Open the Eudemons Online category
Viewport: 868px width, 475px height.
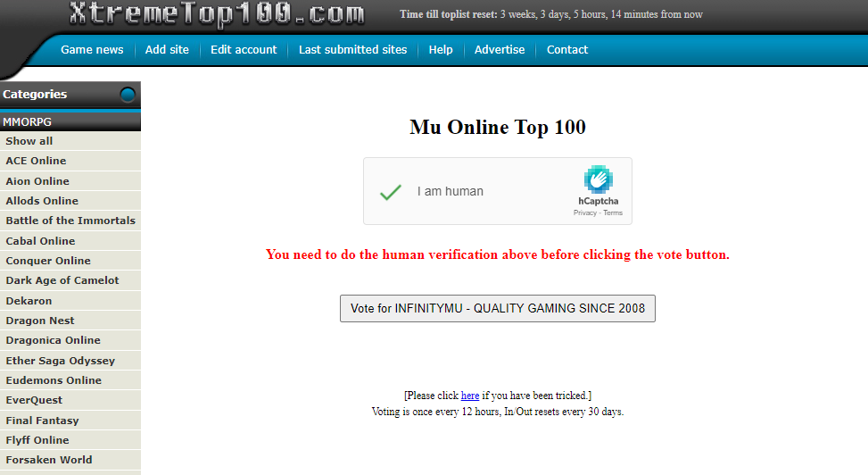point(70,380)
